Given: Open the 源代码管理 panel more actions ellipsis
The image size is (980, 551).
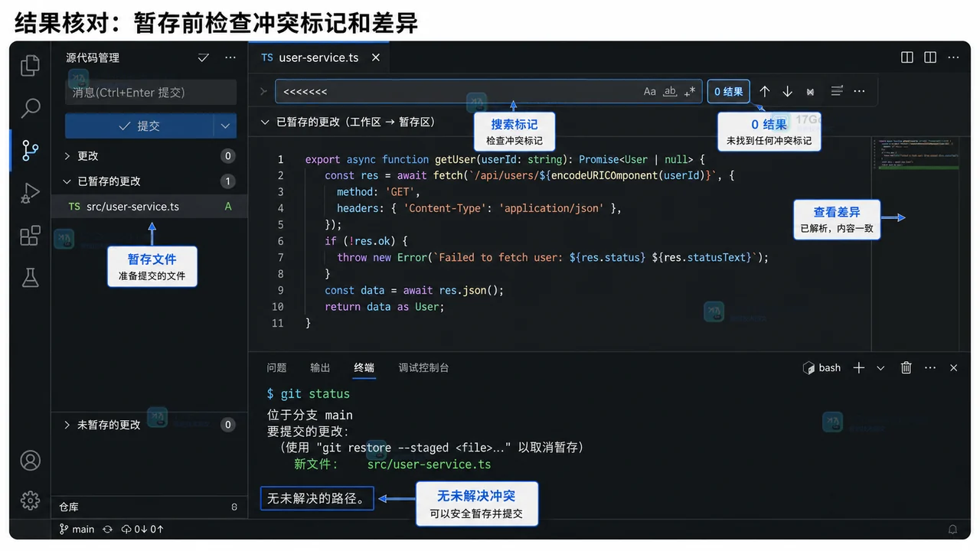Looking at the screenshot, I should click(x=230, y=57).
